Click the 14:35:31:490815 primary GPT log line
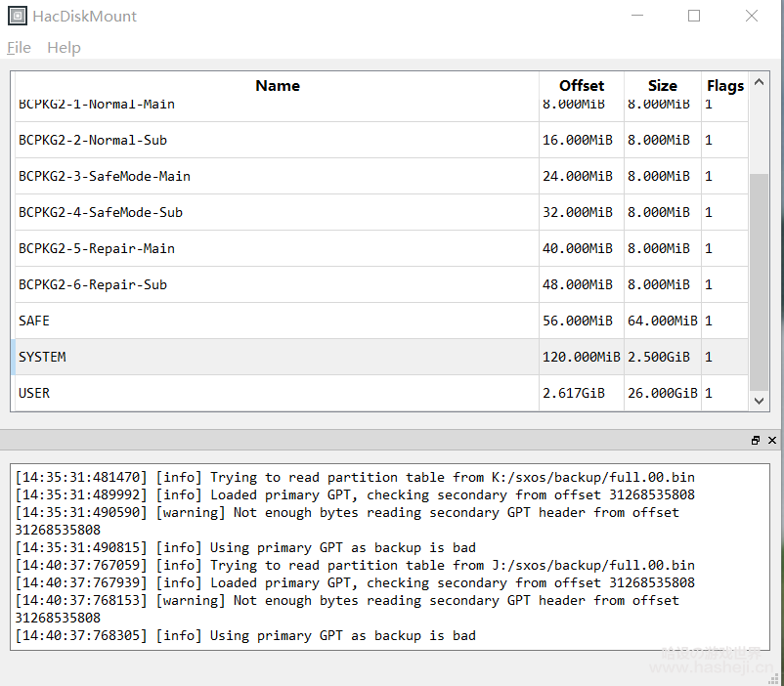The width and height of the screenshot is (784, 686). point(245,547)
